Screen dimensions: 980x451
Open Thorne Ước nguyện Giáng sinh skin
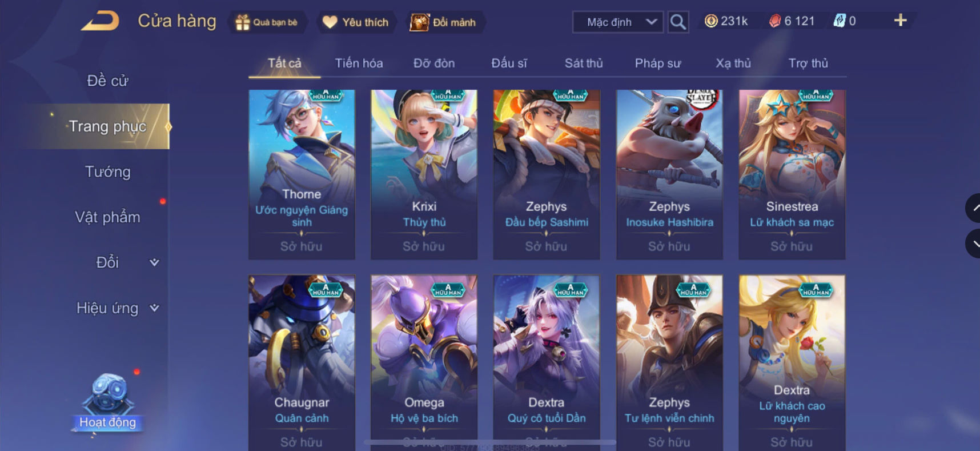[302, 174]
